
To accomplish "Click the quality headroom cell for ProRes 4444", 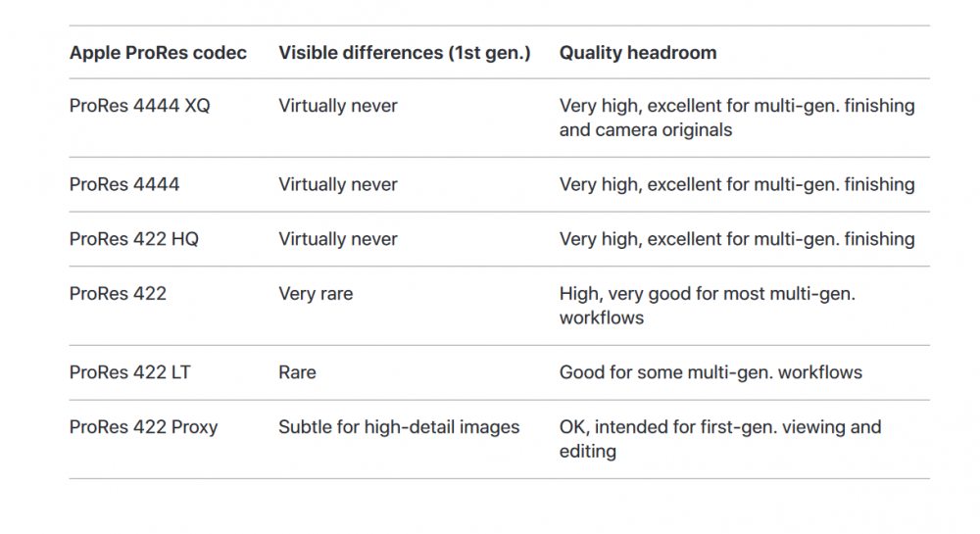I will click(736, 184).
